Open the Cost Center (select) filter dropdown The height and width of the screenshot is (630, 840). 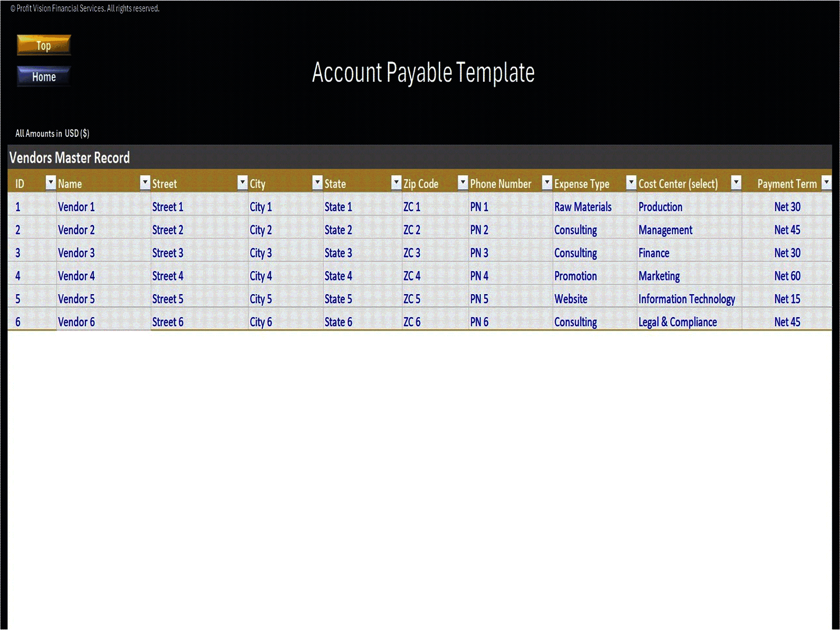[x=736, y=182]
